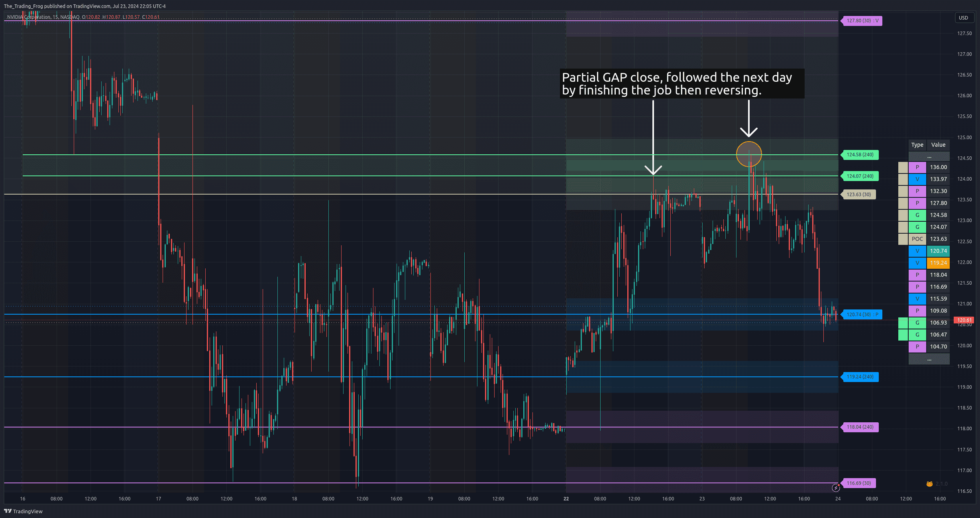Click table value 115.59
The width and height of the screenshot is (980, 518).
pyautogui.click(x=938, y=299)
